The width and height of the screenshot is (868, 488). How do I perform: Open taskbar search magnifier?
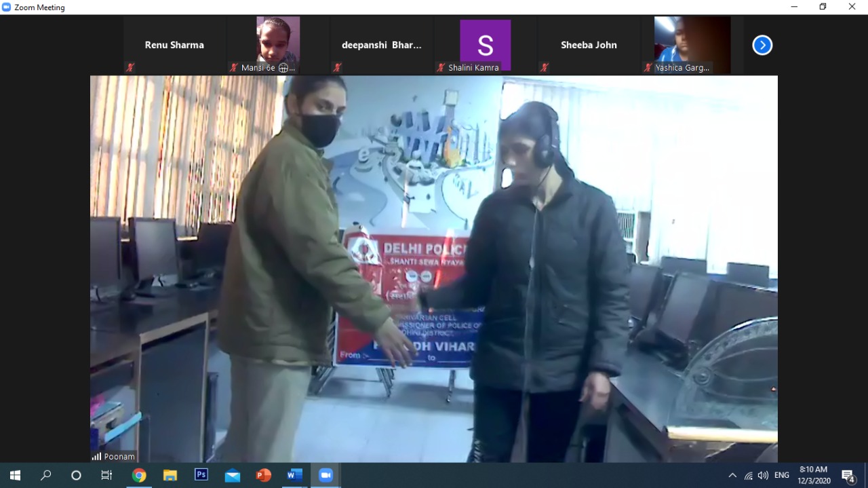click(x=45, y=475)
